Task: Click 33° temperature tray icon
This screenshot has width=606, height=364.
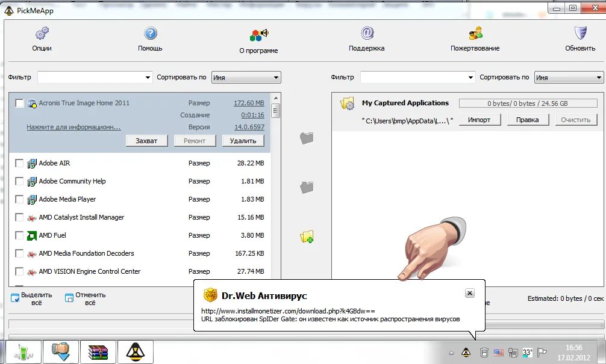Action: 528,352
